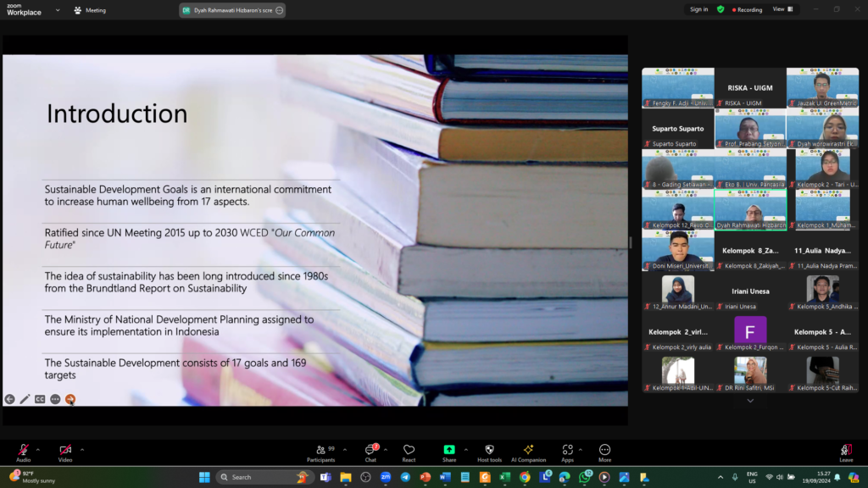Click the green Share screen button
The width and height of the screenshot is (868, 488).
pyautogui.click(x=448, y=453)
